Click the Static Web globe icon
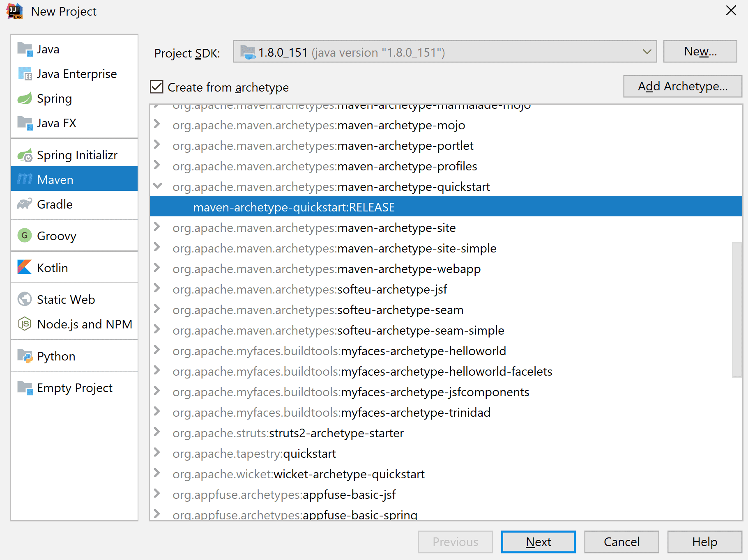The height and width of the screenshot is (560, 748). pyautogui.click(x=25, y=299)
